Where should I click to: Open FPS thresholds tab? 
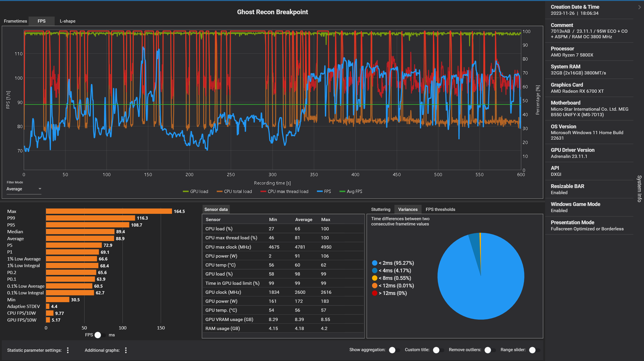[x=440, y=209]
